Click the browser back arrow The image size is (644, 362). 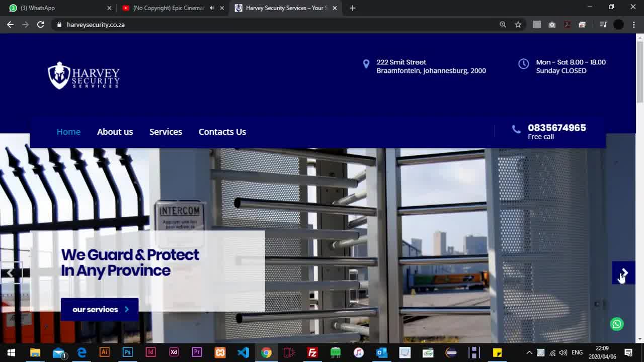click(x=10, y=25)
